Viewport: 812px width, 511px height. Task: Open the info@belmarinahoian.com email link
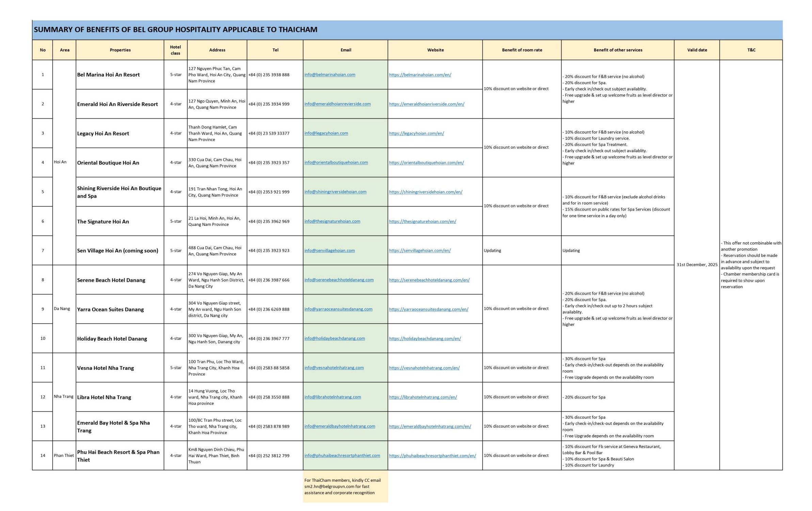pyautogui.click(x=330, y=75)
